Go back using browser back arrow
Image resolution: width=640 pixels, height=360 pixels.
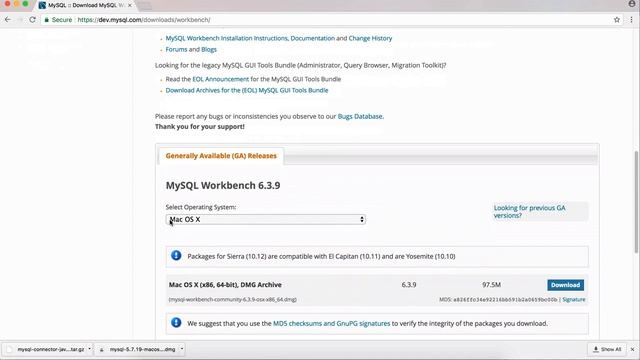(8, 20)
